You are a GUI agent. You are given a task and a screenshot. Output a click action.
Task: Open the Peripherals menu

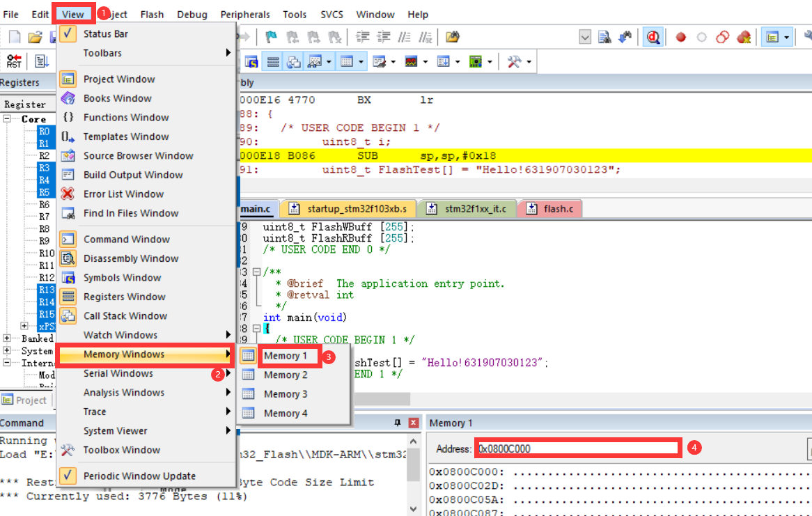pos(245,15)
